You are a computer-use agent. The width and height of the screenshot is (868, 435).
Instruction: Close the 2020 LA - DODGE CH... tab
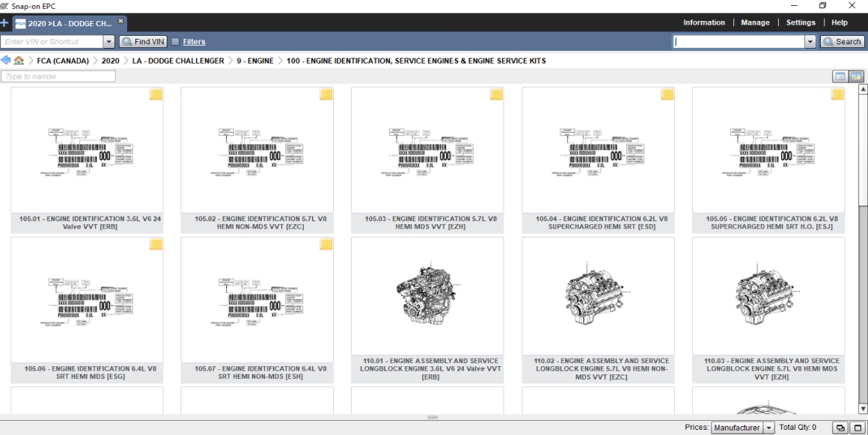pyautogui.click(x=120, y=21)
